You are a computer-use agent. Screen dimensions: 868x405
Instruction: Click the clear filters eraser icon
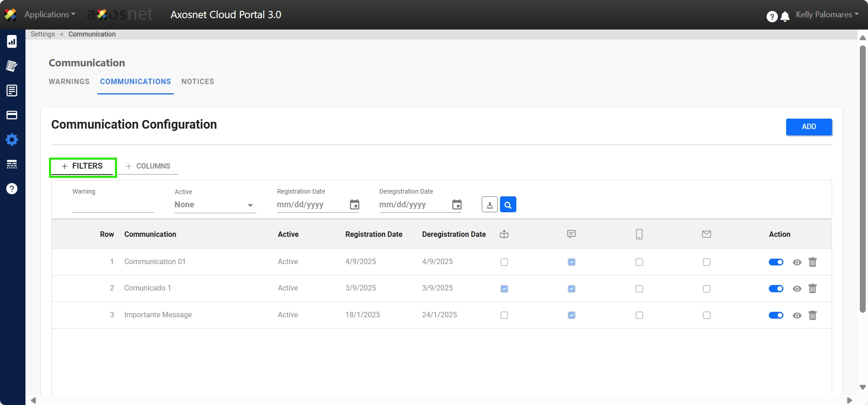click(490, 205)
